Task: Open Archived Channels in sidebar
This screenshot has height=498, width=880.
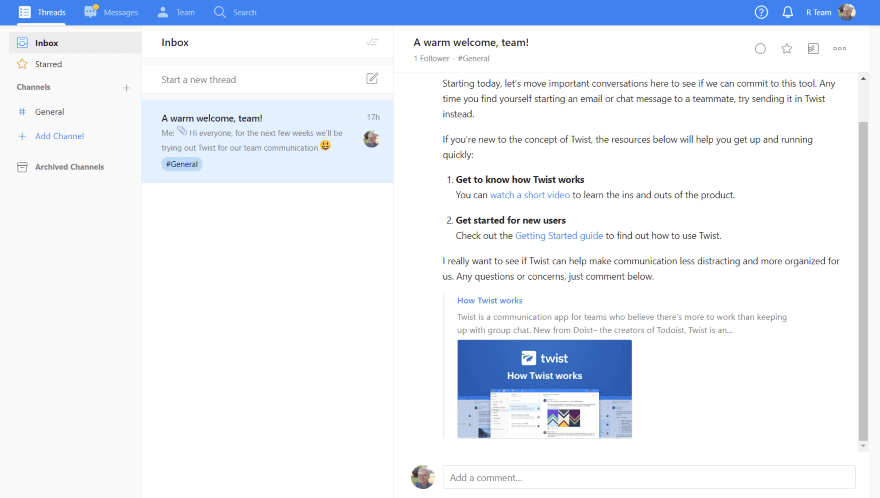Action: click(69, 167)
